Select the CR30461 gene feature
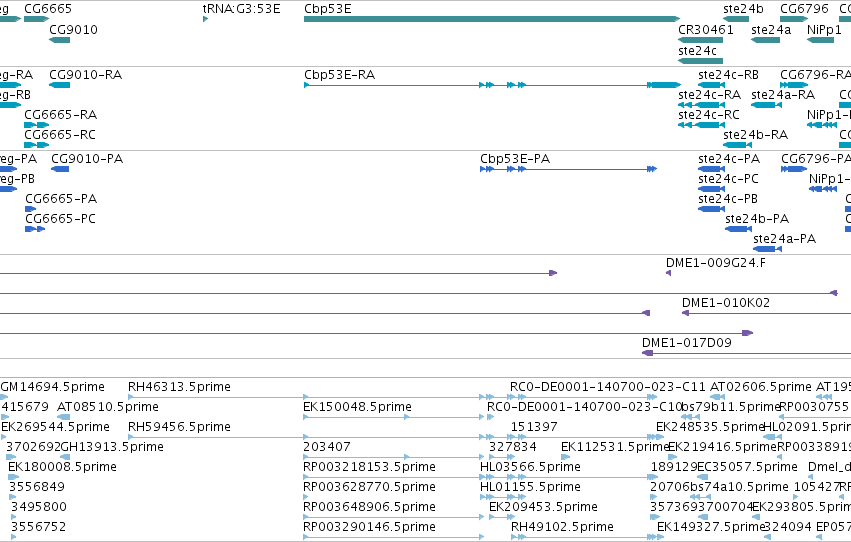This screenshot has width=851, height=542. pos(701,40)
